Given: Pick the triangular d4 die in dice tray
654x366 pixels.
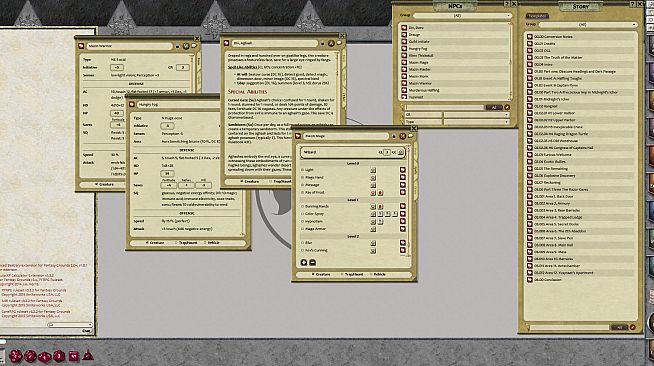Looking at the screenshot, I should click(x=88, y=356).
